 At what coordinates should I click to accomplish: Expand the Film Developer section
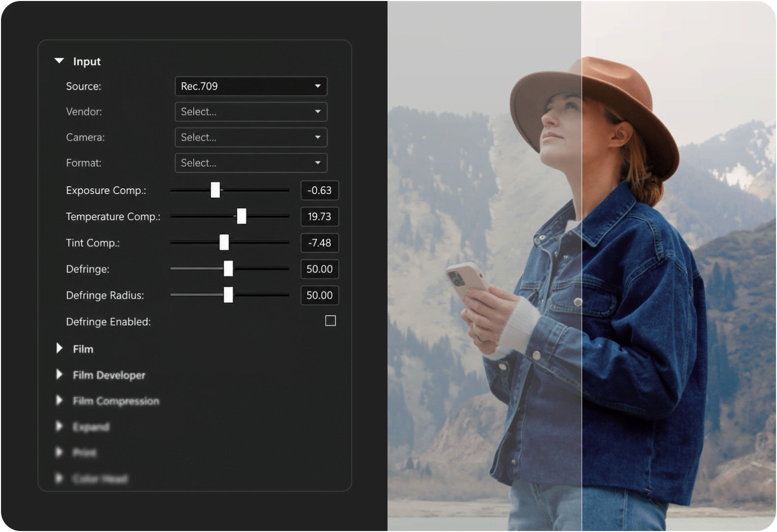click(x=60, y=375)
